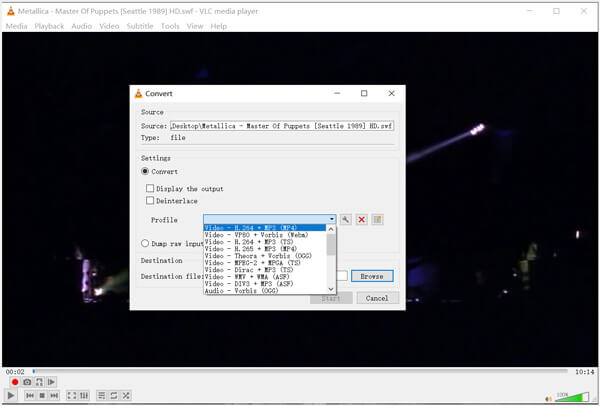600x406 pixels.
Task: Collapse the Profile dropdown via its arrow
Action: pos(332,219)
